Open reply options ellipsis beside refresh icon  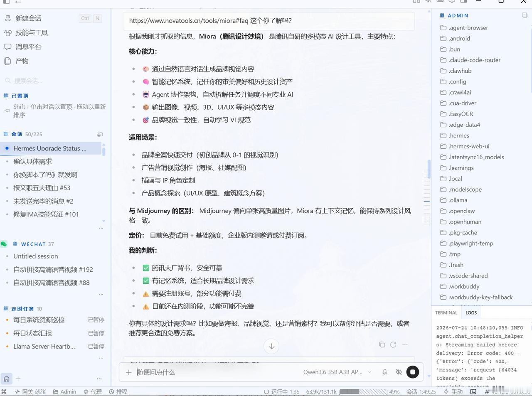click(405, 344)
